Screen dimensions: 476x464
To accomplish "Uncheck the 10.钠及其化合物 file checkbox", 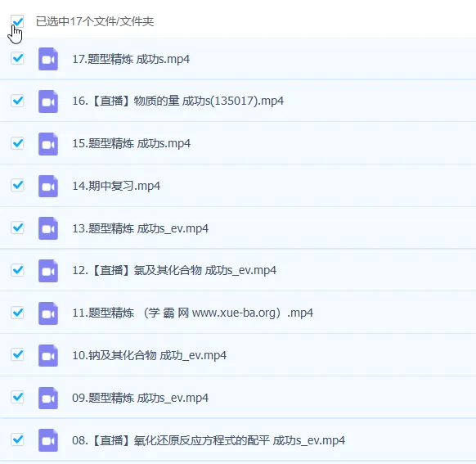I will (17, 354).
